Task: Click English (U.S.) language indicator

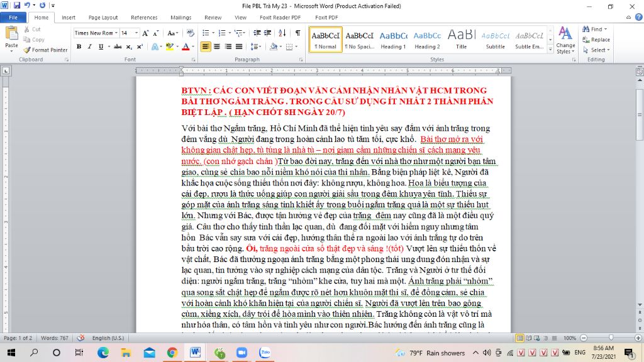Action: (108, 337)
